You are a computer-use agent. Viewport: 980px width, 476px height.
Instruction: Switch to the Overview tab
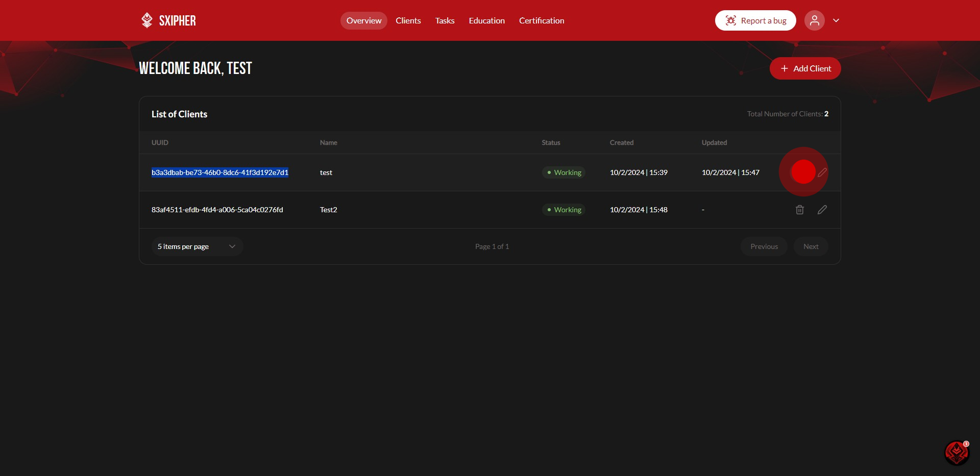364,20
